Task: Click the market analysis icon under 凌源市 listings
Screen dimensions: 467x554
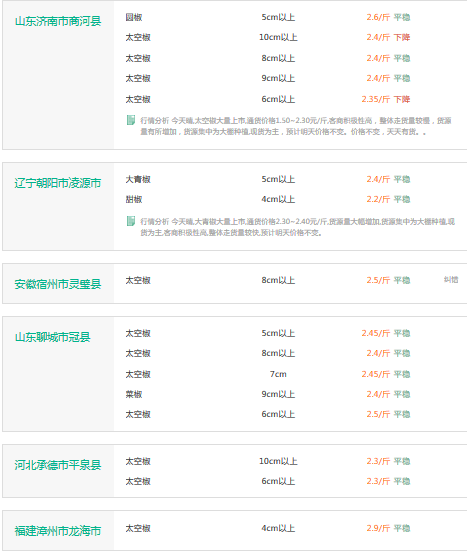Action: pos(131,221)
